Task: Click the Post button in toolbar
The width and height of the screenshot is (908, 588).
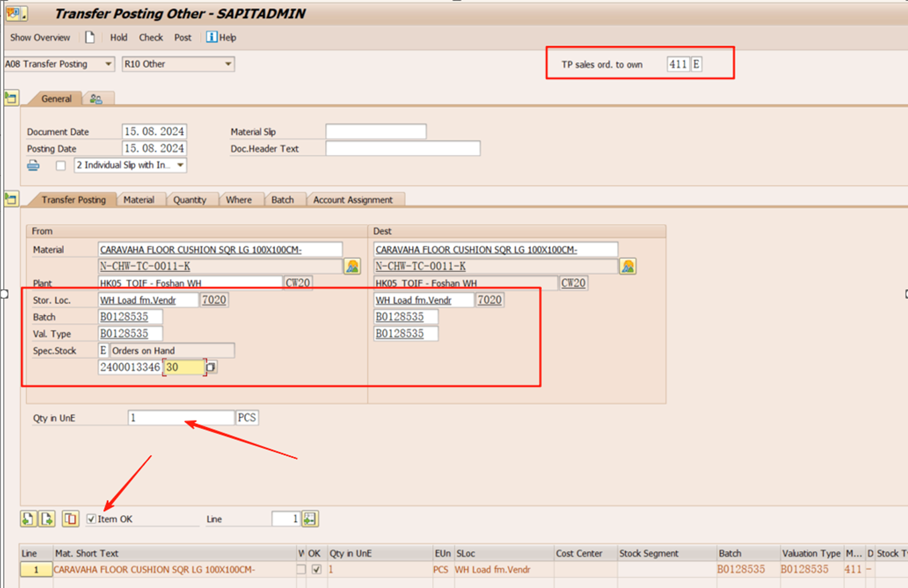Action: point(183,37)
